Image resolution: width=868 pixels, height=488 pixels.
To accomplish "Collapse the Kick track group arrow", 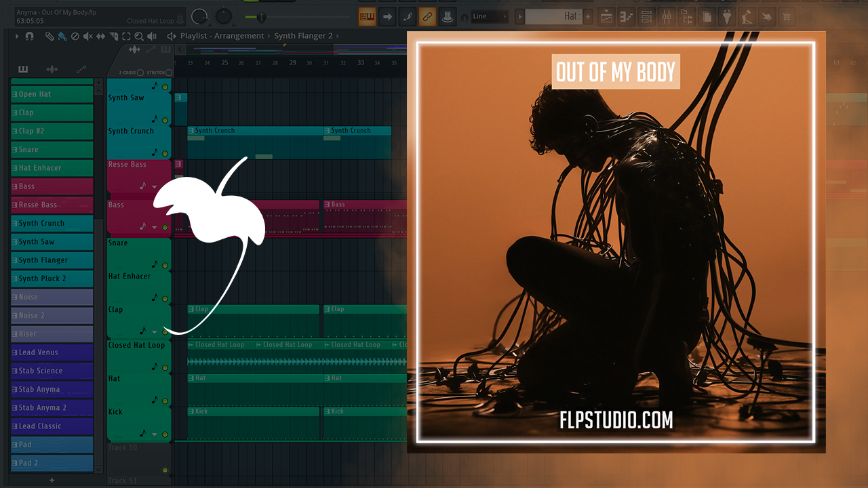I will pyautogui.click(x=155, y=434).
